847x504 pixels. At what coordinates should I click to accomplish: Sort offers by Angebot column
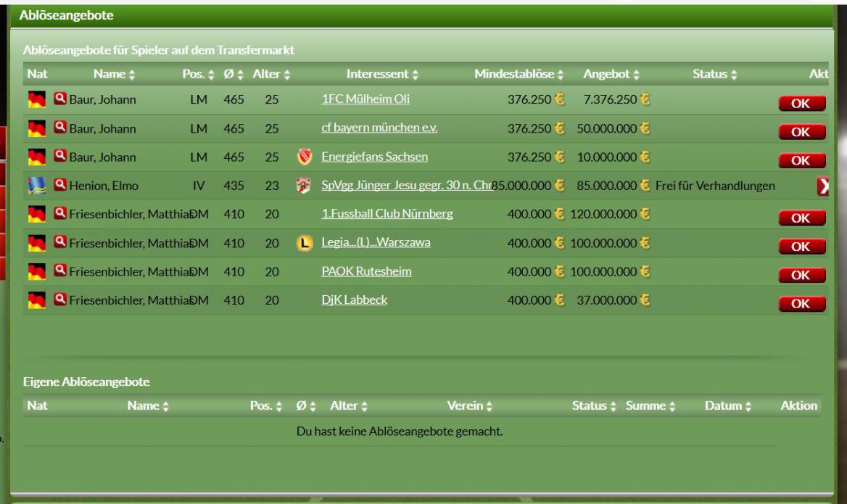pyautogui.click(x=611, y=74)
